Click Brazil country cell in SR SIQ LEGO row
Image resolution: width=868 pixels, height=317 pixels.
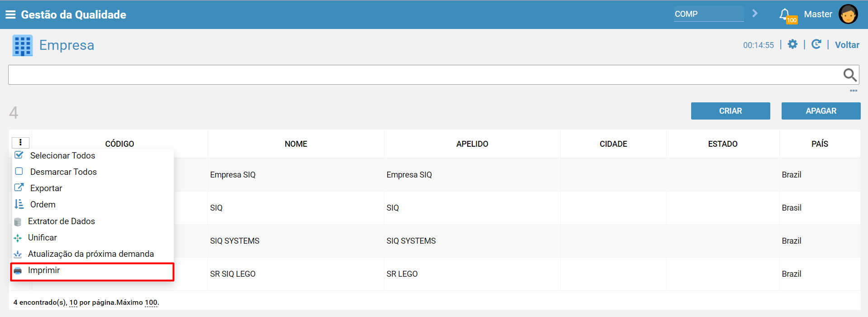tap(792, 274)
